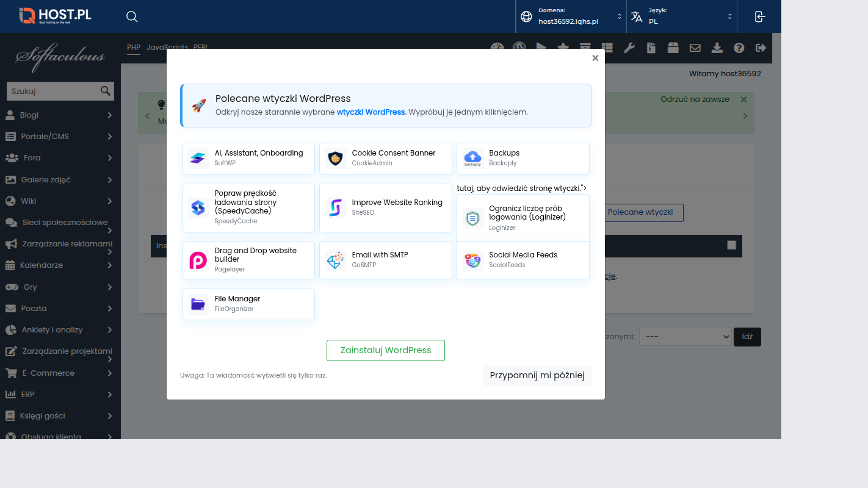Click the SpeedyCache plugin icon

point(198,207)
